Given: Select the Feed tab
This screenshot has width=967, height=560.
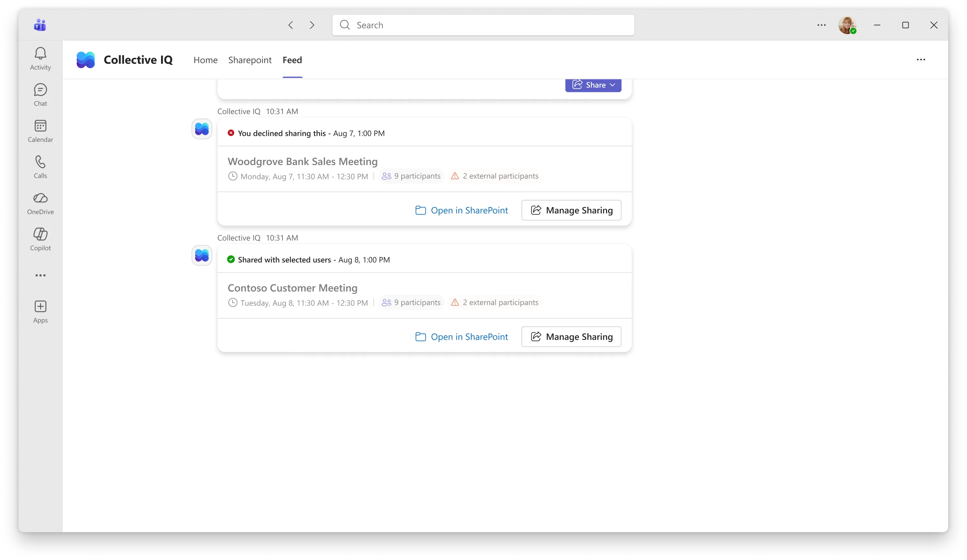Looking at the screenshot, I should [292, 60].
